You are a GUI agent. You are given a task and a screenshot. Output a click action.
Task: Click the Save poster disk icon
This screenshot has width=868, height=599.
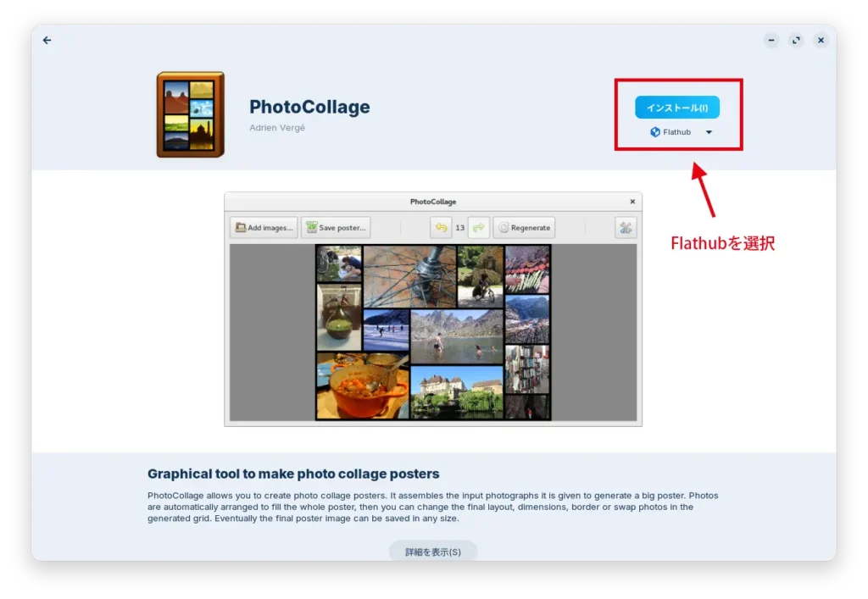click(314, 227)
